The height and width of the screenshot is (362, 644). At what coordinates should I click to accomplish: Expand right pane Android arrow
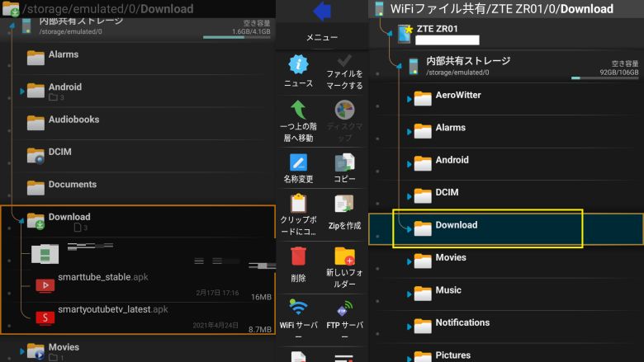pos(409,164)
